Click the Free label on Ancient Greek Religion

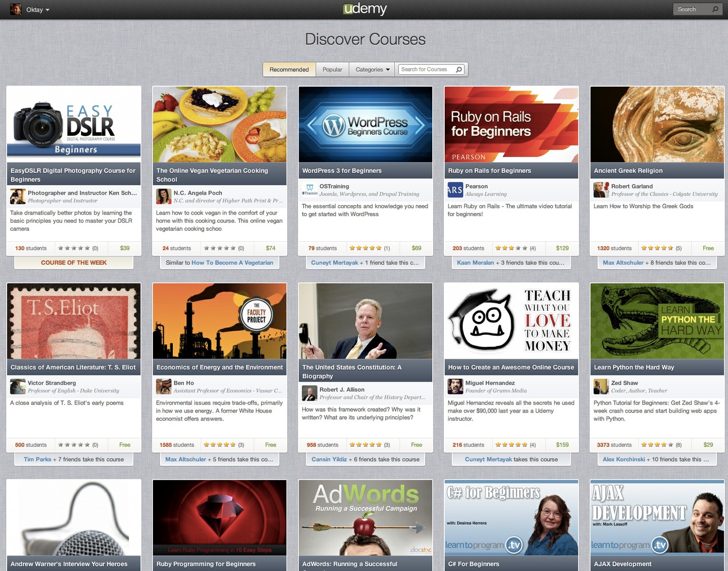(708, 248)
